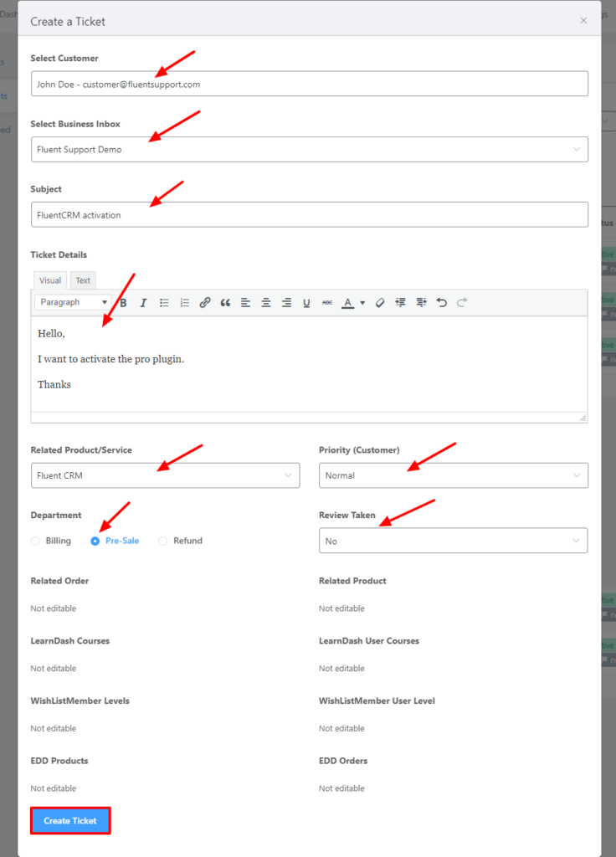Grab the editor resize handle
This screenshot has width=616, height=857.
583,418
